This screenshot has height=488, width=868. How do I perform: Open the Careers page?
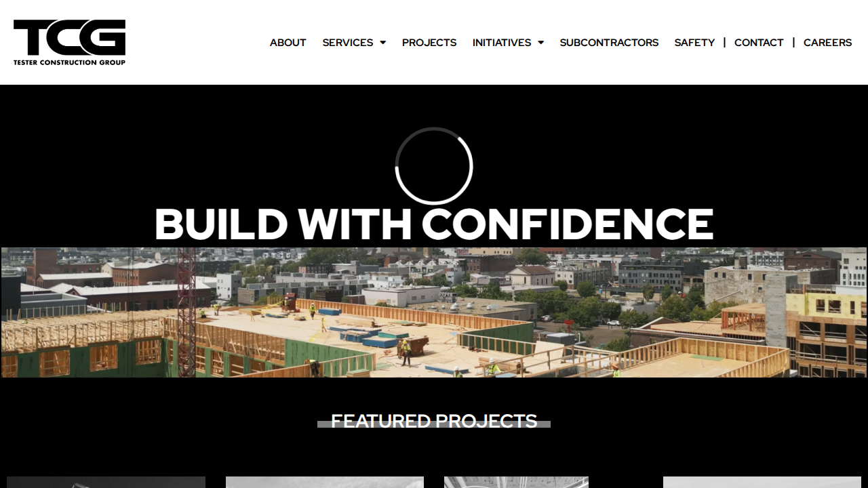click(827, 43)
